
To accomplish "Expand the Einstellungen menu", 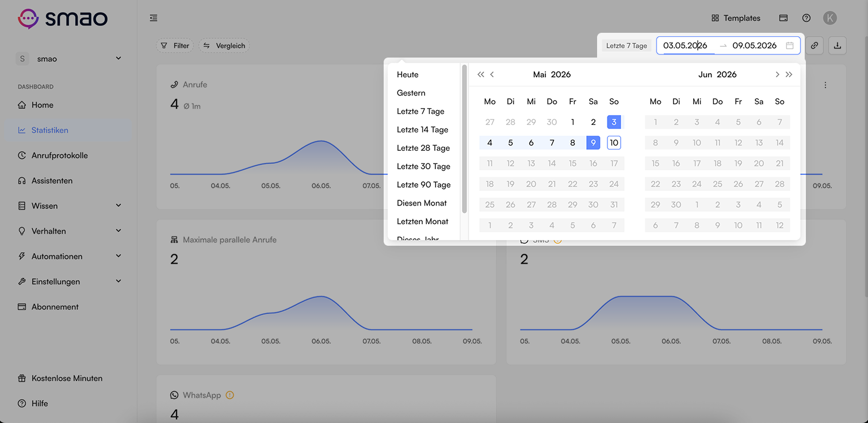I will tap(69, 282).
